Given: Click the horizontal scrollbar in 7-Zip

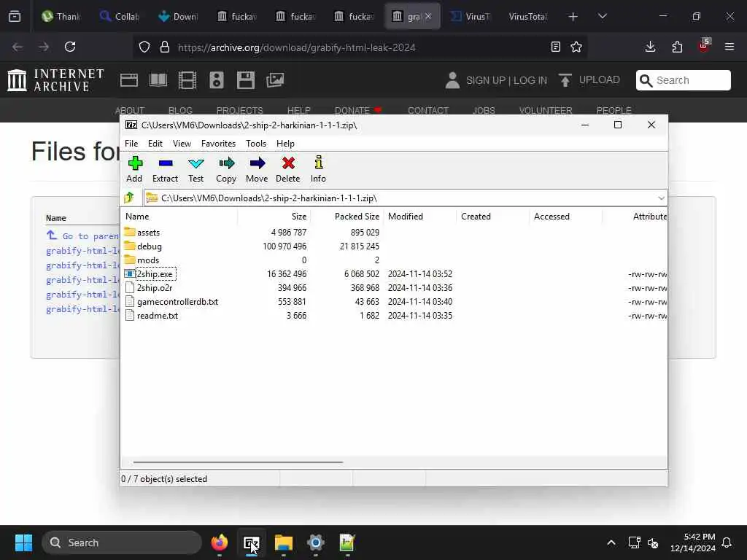Looking at the screenshot, I should [238, 462].
